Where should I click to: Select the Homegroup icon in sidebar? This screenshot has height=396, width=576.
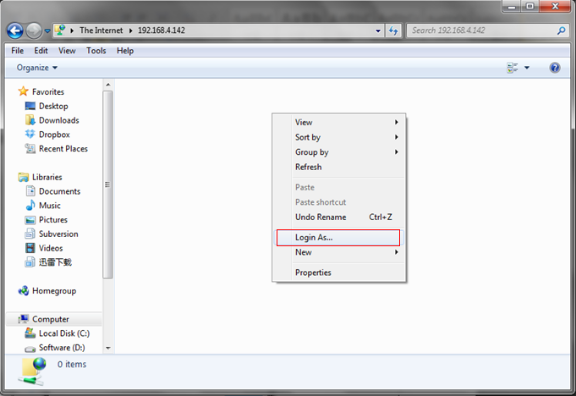pos(24,291)
